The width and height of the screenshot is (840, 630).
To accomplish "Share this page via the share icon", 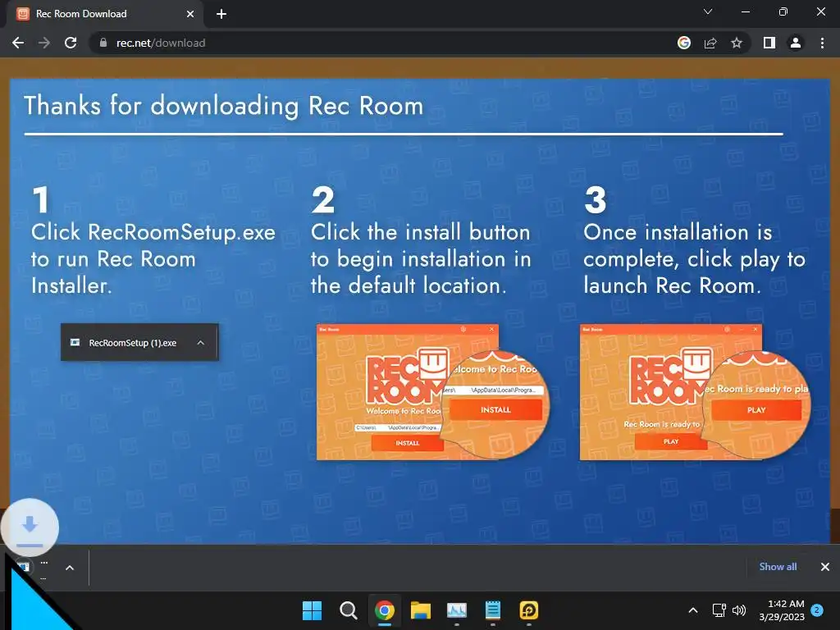I will click(710, 43).
